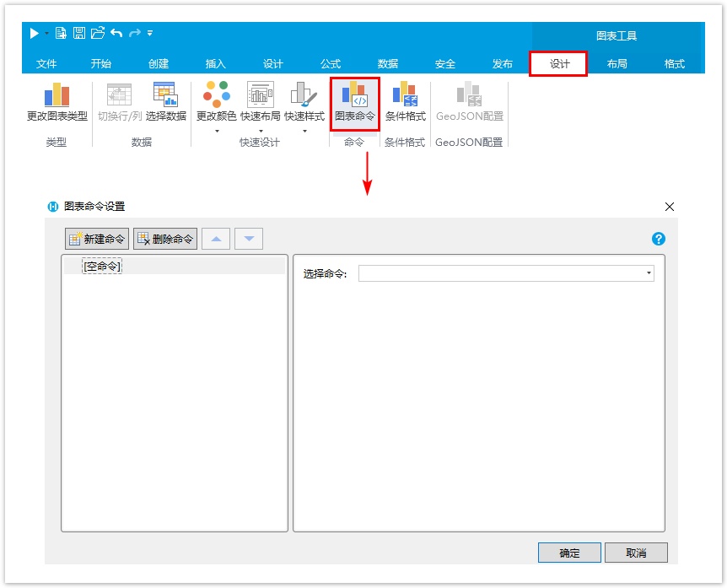Click the Run (play) icon in quick access toolbar

34,33
